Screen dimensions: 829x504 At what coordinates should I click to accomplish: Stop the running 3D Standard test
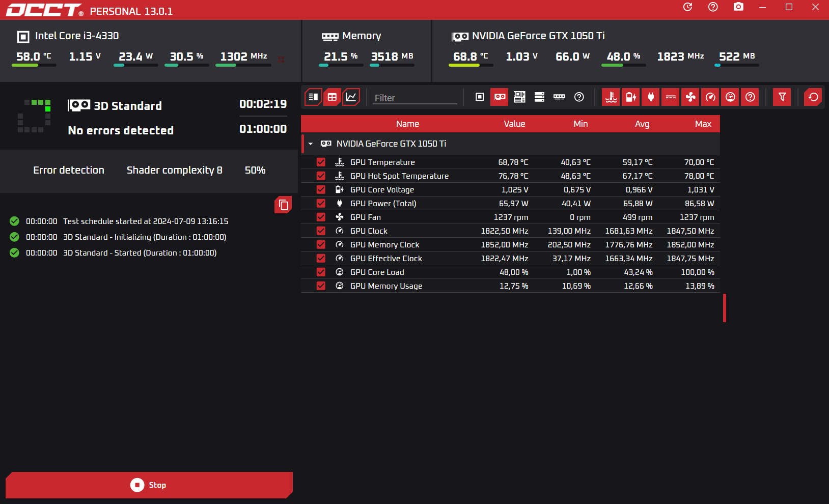click(149, 485)
